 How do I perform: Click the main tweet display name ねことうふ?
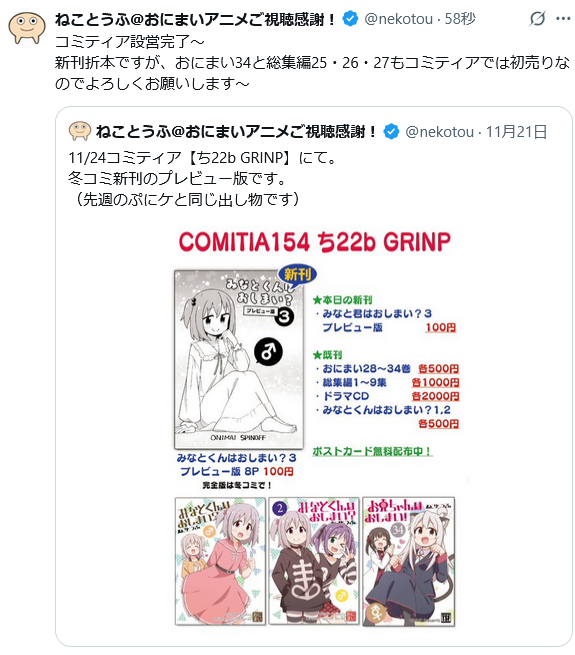(195, 19)
